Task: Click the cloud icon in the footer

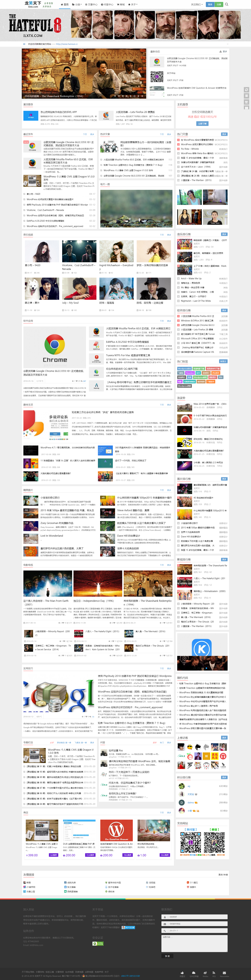Action: (194, 973)
